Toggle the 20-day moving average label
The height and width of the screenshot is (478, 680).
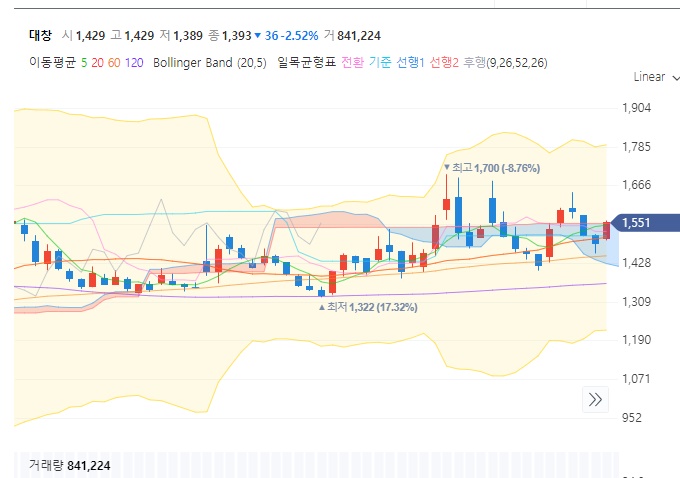pyautogui.click(x=97, y=63)
